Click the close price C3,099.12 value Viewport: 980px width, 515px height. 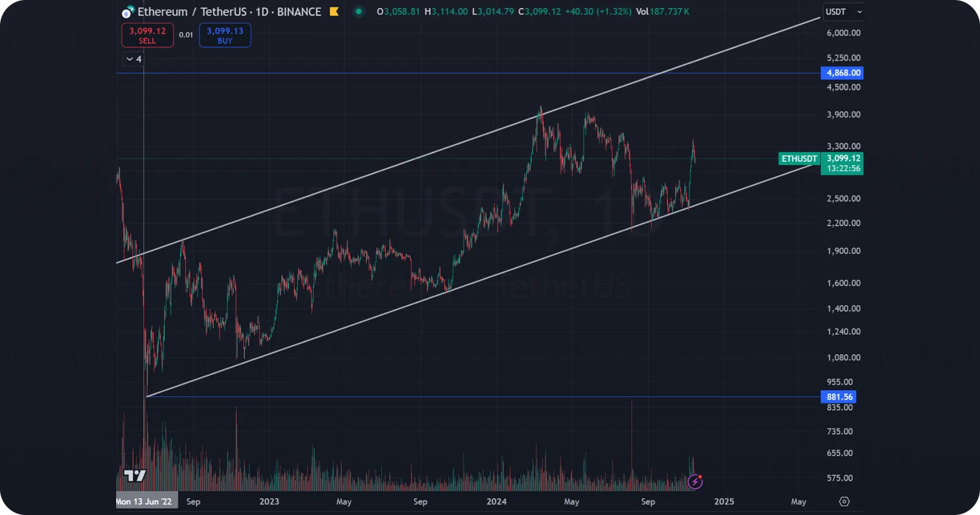(540, 12)
